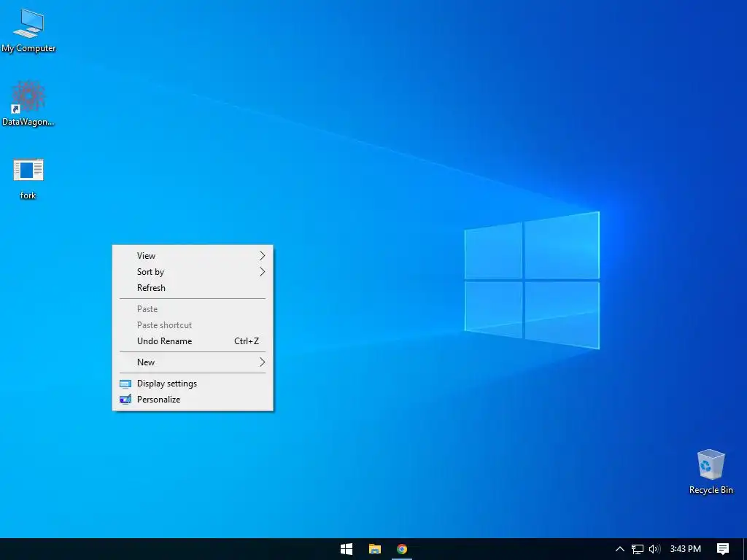Image resolution: width=747 pixels, height=560 pixels.
Task: Choose Undo Rename in the context menu
Action: [x=193, y=341]
